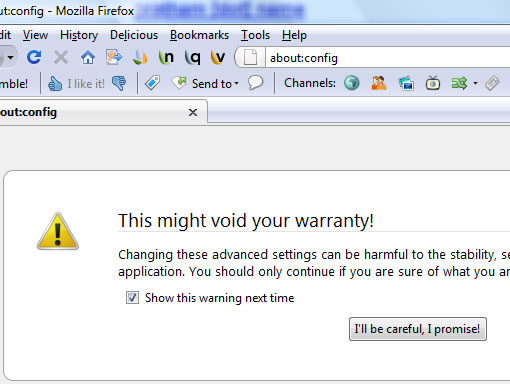Click the Stumble! button
The height and width of the screenshot is (384, 510).
click(x=14, y=83)
